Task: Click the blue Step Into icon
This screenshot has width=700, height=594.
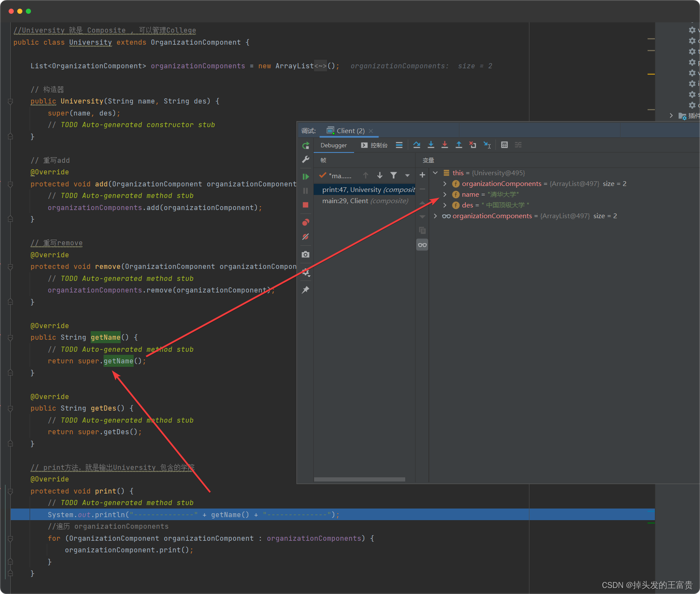Action: (x=431, y=145)
